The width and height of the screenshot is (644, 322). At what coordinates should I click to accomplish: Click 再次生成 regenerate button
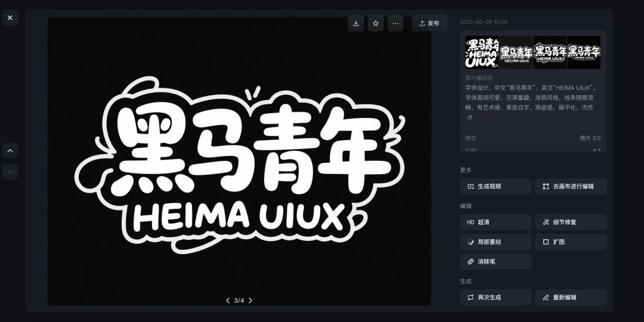(496, 298)
